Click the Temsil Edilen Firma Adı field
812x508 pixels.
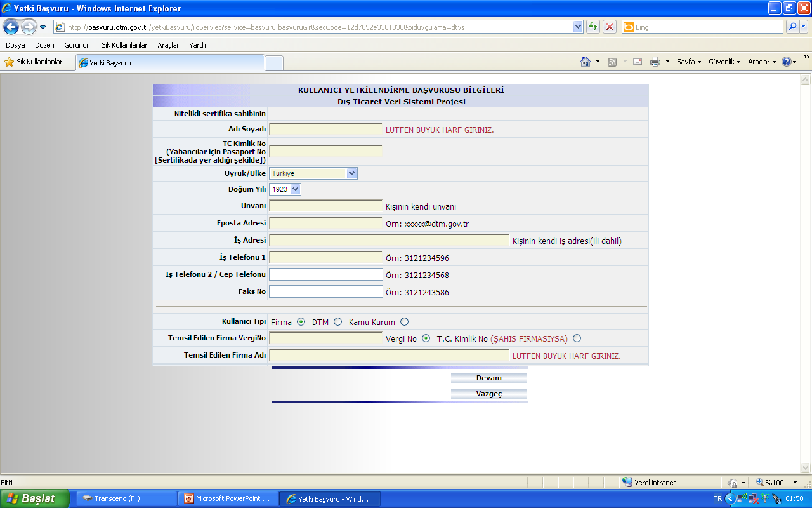[x=390, y=355]
